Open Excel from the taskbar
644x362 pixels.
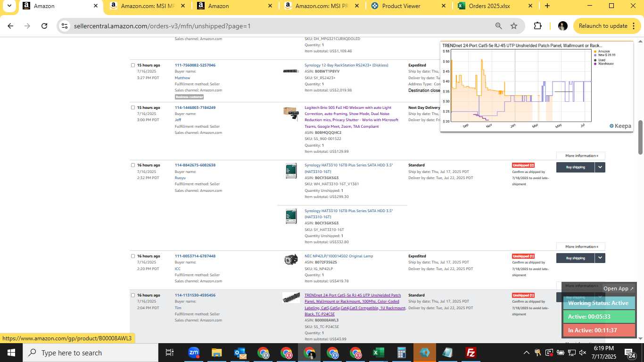[x=378, y=353]
